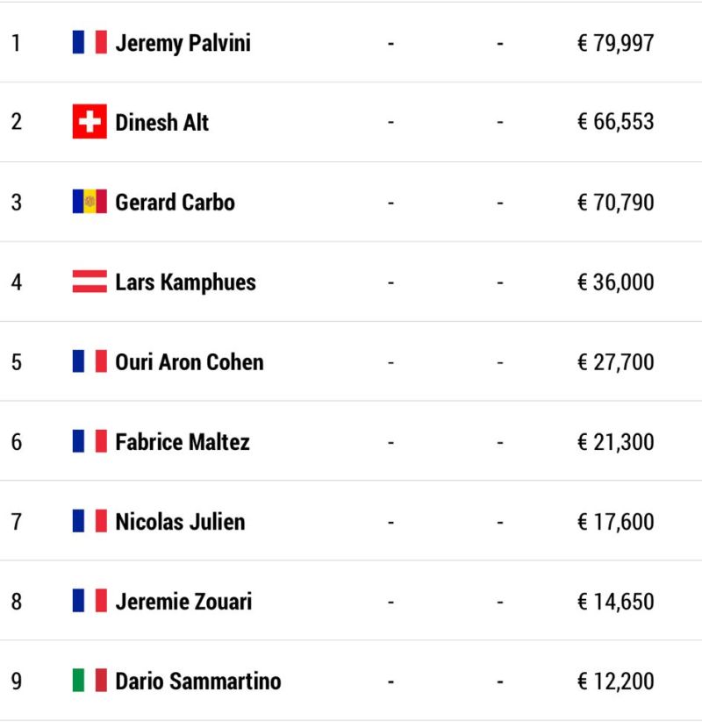Open Jeremy Palvini's player profile

click(183, 43)
